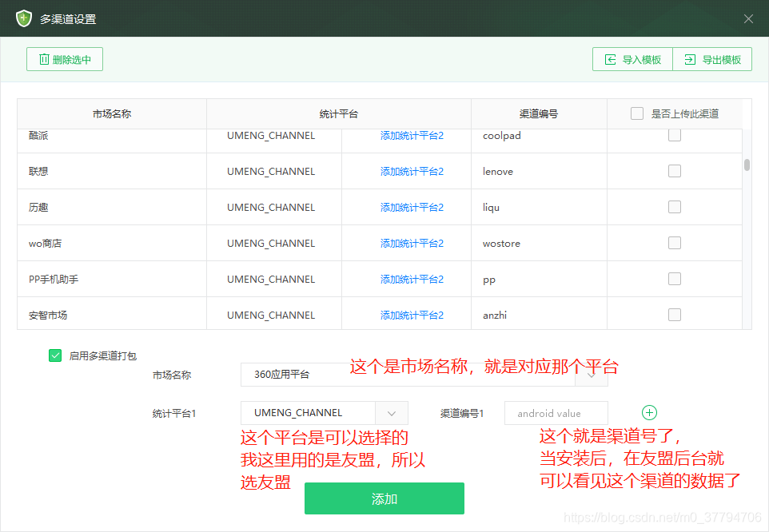Click the trash icon on 删除选中

point(44,59)
